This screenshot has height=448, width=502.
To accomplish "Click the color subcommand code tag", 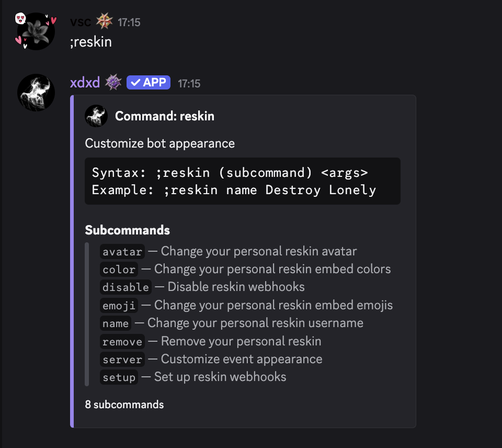I will [119, 270].
